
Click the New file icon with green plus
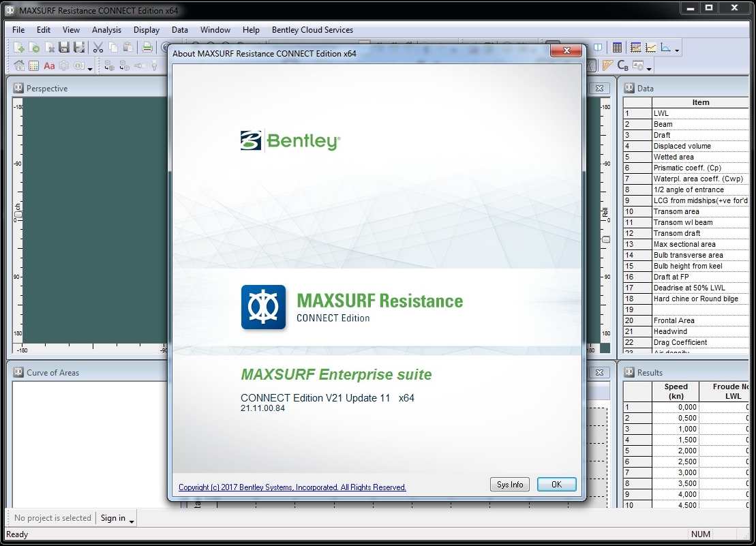(x=19, y=47)
